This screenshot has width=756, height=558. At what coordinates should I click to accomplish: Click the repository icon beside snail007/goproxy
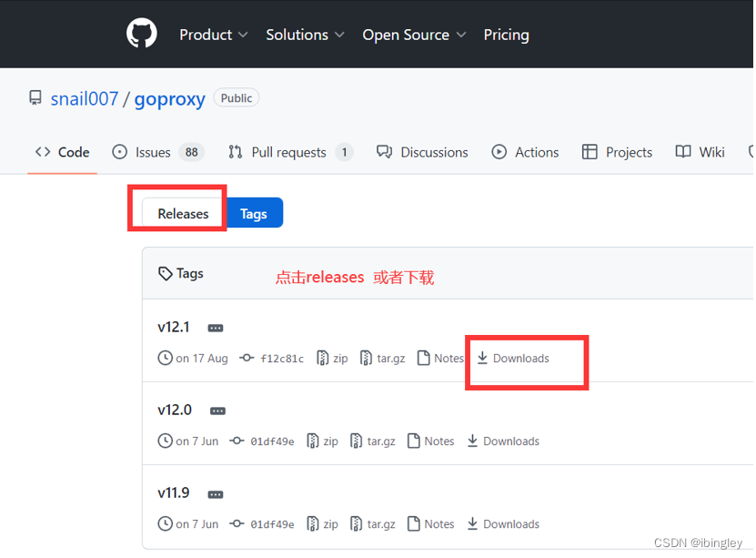pyautogui.click(x=35, y=97)
